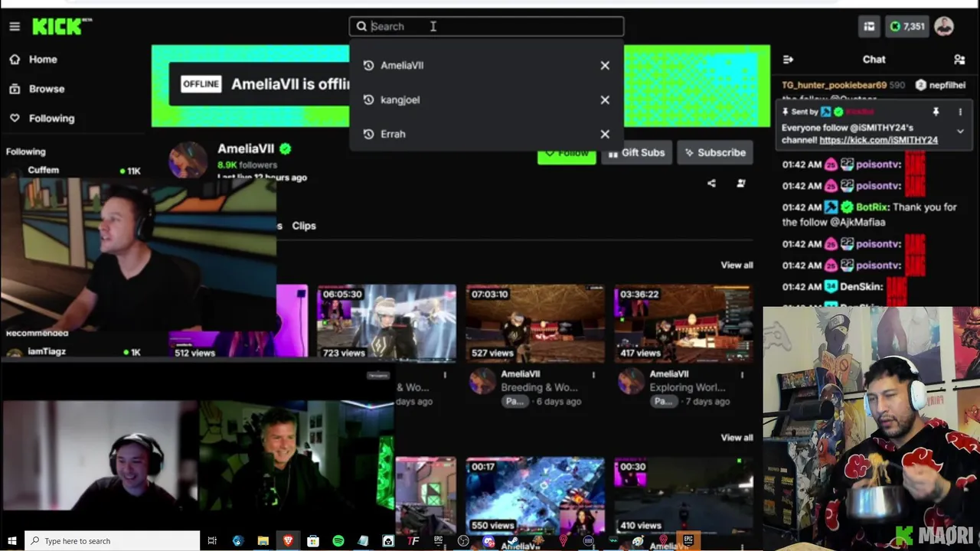Collapse the chat panel
980x551 pixels.
coord(789,60)
